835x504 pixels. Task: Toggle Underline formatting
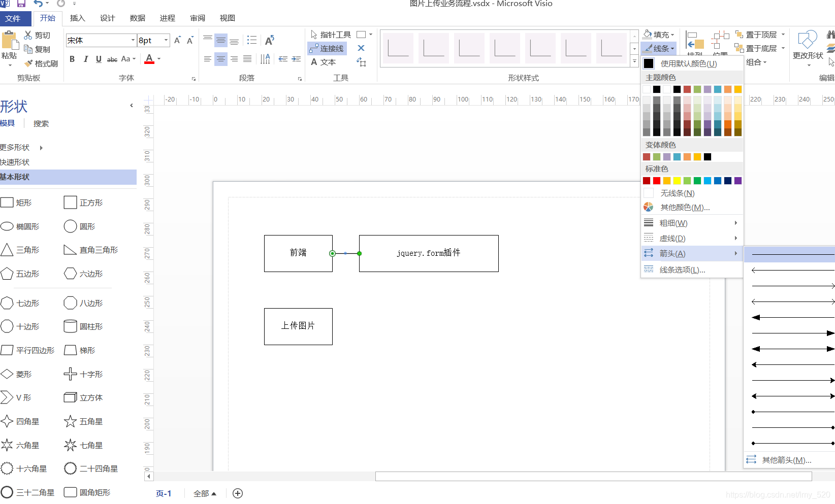coord(99,59)
